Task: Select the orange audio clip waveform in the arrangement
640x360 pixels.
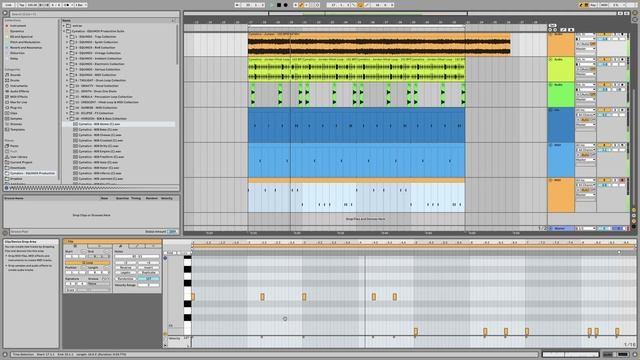Action: coord(379,47)
